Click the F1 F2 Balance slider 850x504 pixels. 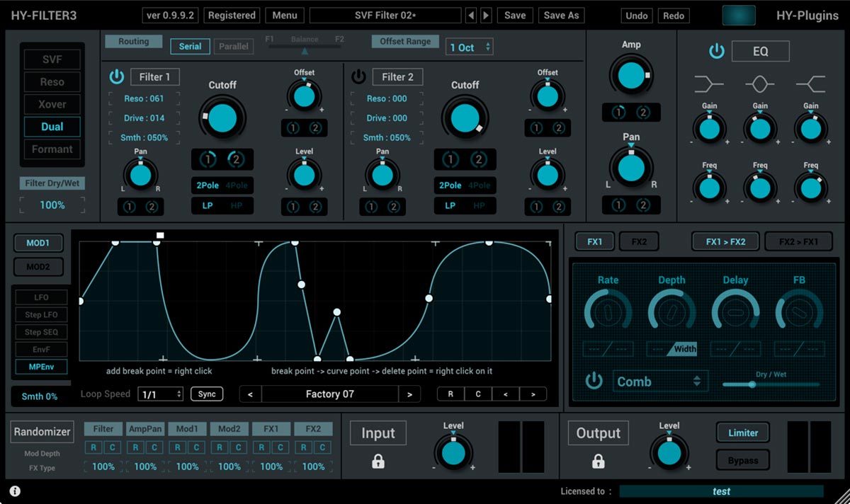click(305, 50)
